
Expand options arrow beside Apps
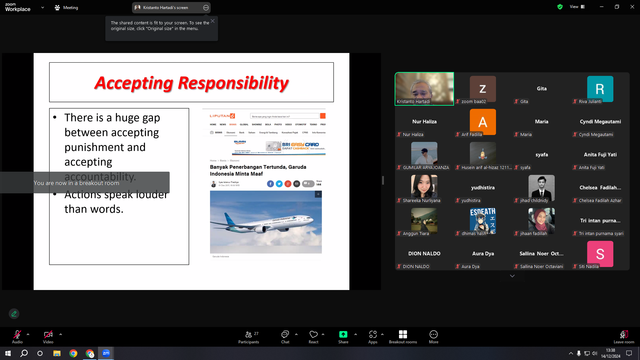[382, 334]
